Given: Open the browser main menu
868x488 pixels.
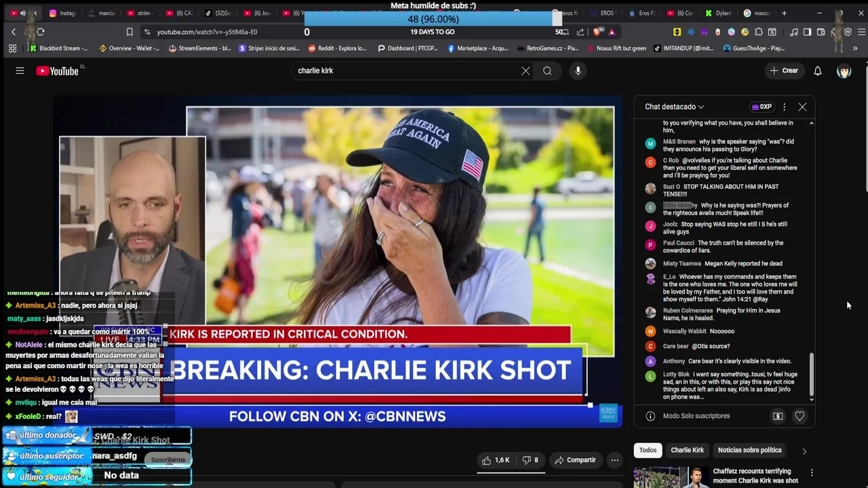Looking at the screenshot, I should [862, 32].
